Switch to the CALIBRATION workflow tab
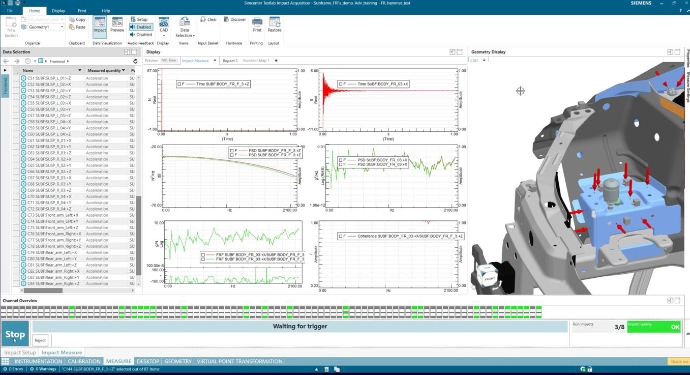This screenshot has width=690, height=375. (x=84, y=361)
